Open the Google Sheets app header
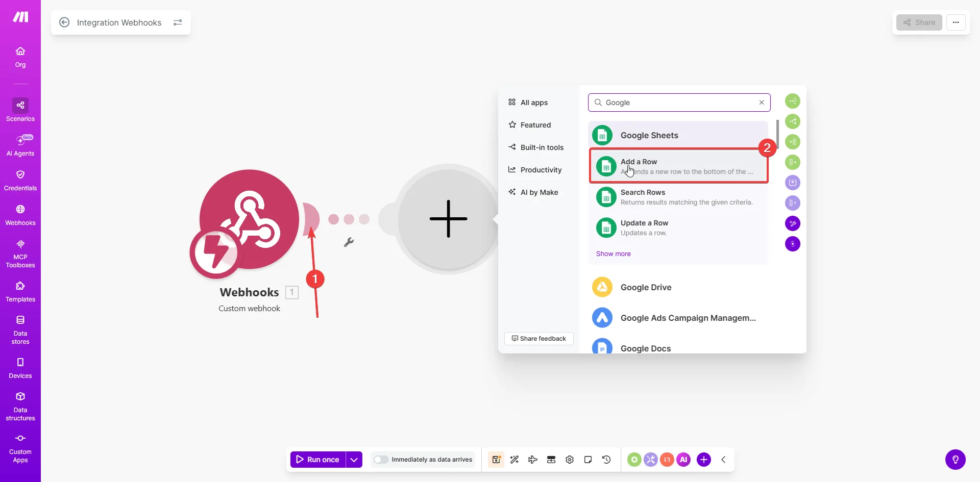 click(678, 135)
